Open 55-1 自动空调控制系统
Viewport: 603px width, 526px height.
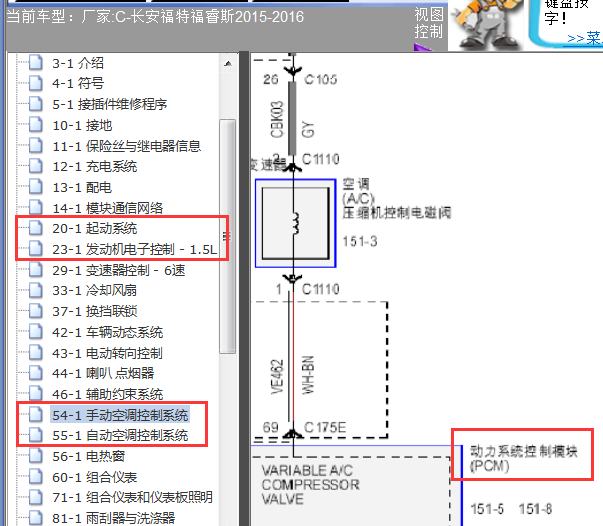click(x=120, y=435)
